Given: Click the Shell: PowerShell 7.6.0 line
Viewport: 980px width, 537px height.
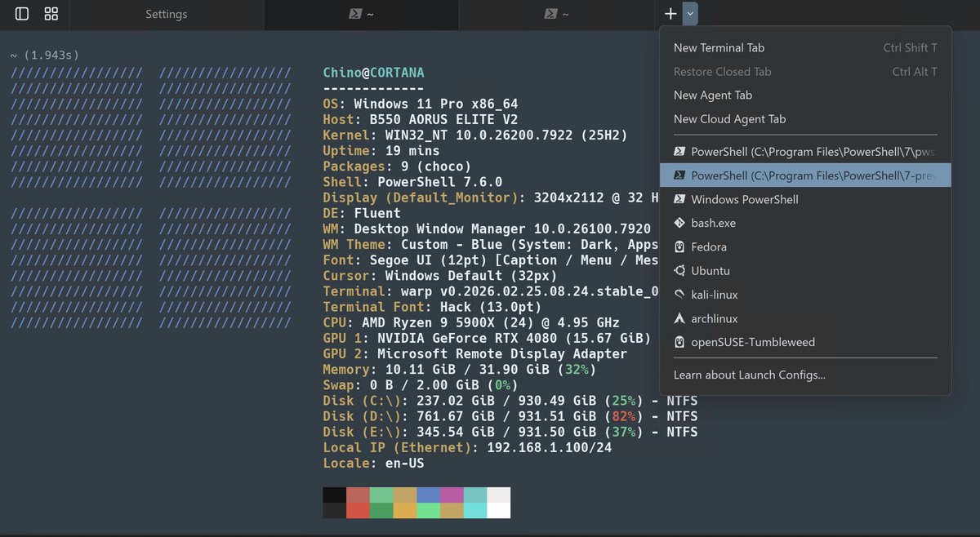Looking at the screenshot, I should tap(412, 182).
